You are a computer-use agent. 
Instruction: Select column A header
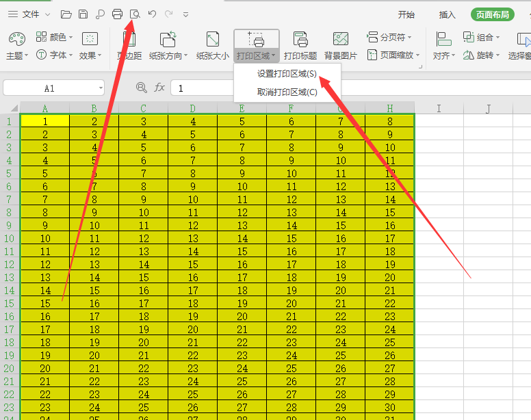pos(44,108)
